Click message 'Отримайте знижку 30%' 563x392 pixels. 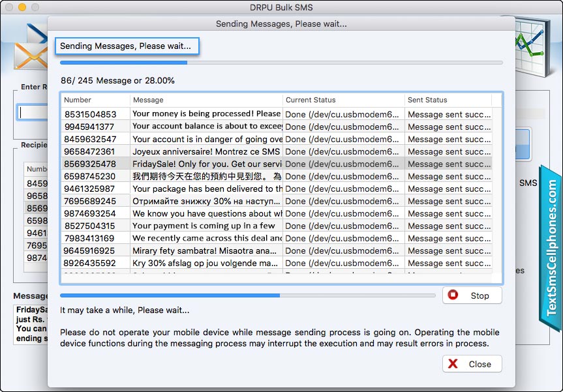(206, 201)
